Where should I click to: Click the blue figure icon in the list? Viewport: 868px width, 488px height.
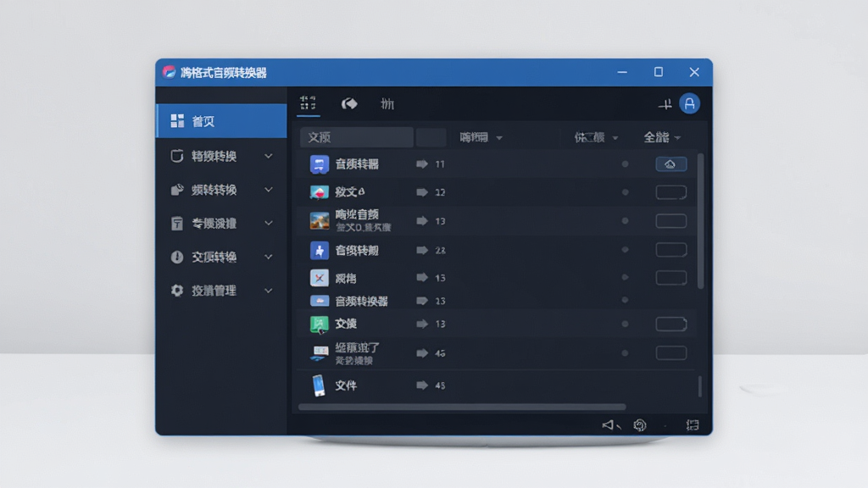(x=320, y=250)
